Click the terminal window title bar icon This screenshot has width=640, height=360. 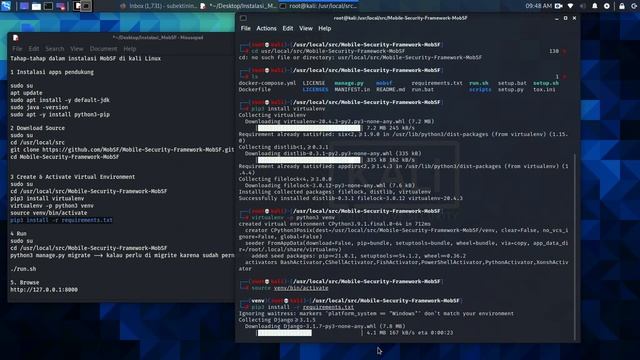click(x=243, y=18)
